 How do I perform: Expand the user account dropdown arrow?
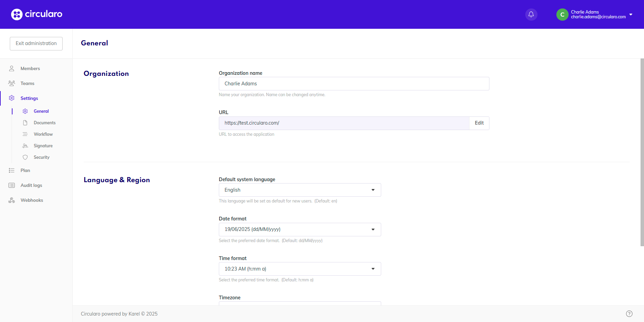(631, 15)
